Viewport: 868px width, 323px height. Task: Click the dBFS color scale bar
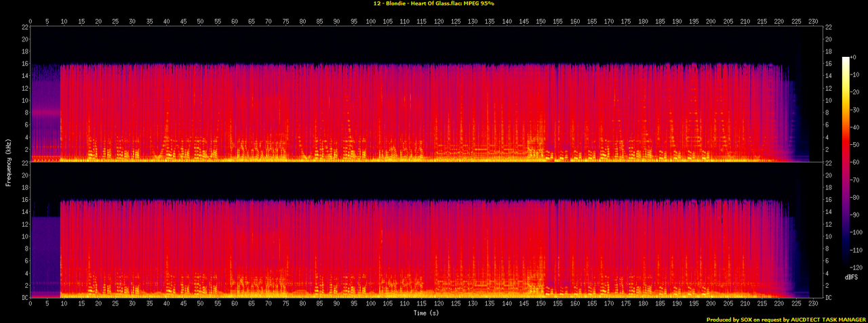pyautogui.click(x=846, y=162)
